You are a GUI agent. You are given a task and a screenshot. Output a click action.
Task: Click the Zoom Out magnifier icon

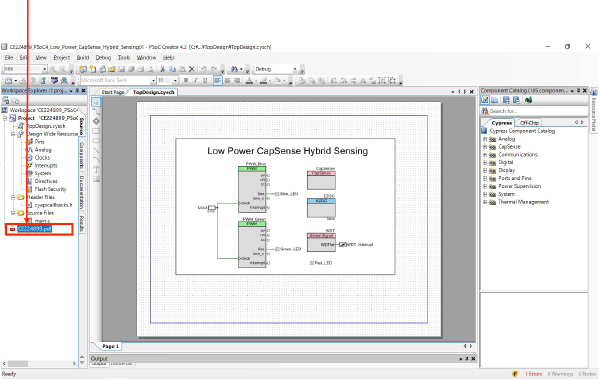coord(62,69)
